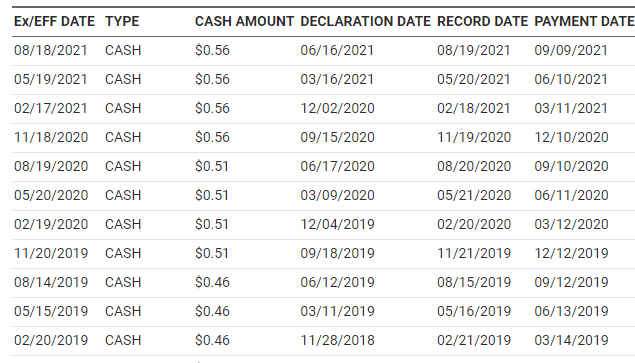The width and height of the screenshot is (635, 363).
Task: Click declaration date 09/18/2019
Action: [x=337, y=253]
